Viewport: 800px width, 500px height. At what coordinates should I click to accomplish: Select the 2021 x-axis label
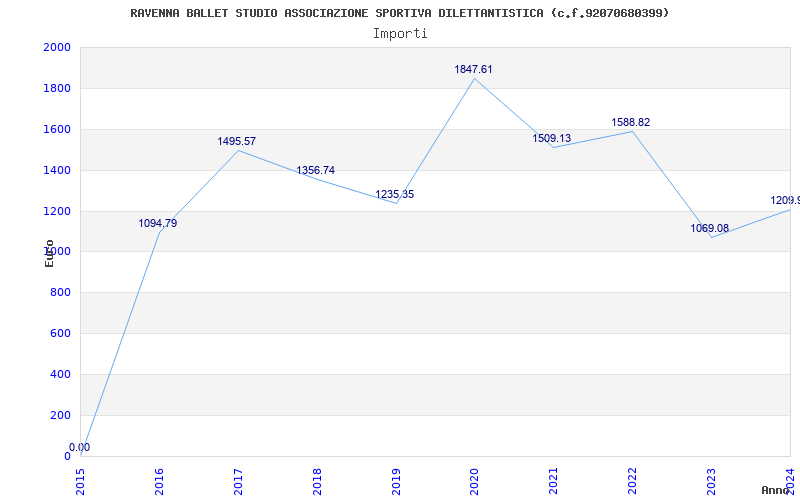554,481
